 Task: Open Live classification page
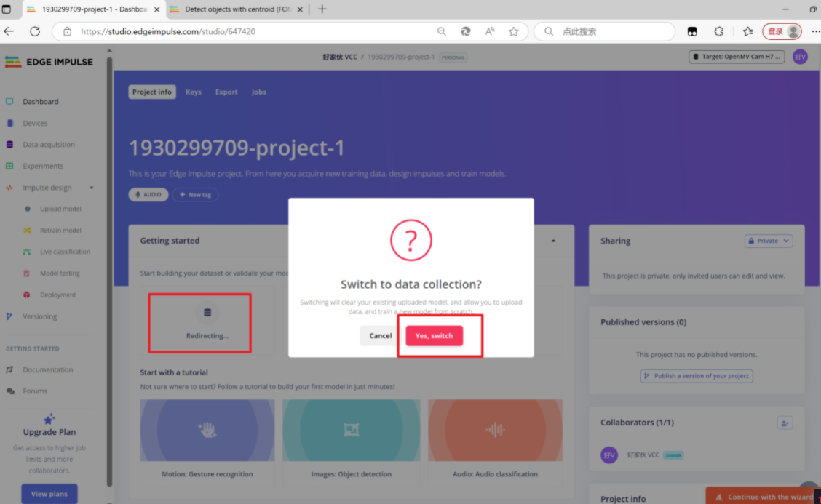tap(65, 252)
